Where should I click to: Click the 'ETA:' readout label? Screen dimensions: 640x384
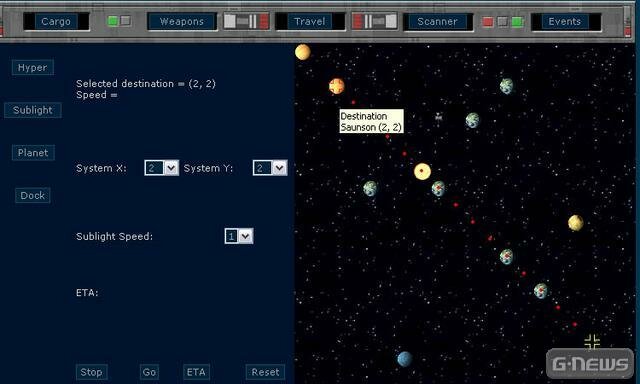point(87,293)
